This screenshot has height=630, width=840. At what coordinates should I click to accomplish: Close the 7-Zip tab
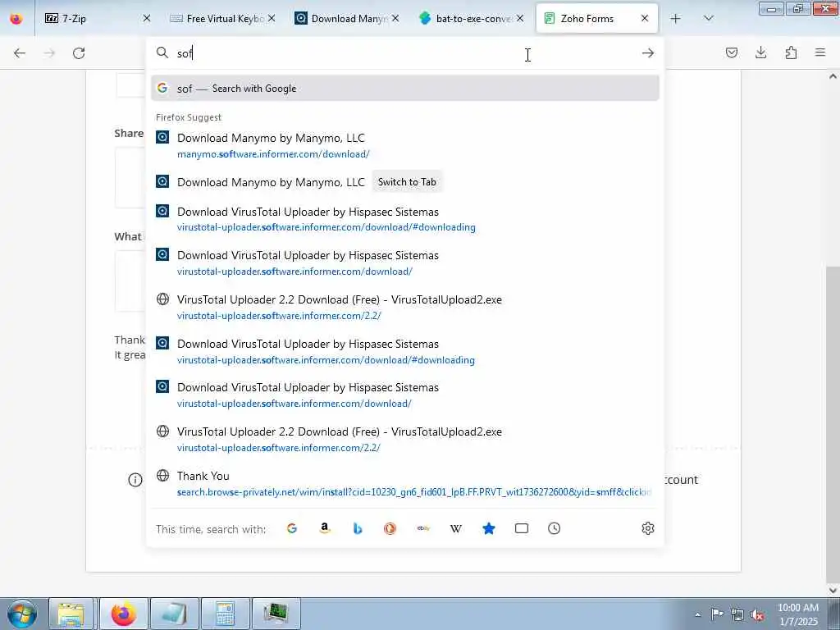147,19
